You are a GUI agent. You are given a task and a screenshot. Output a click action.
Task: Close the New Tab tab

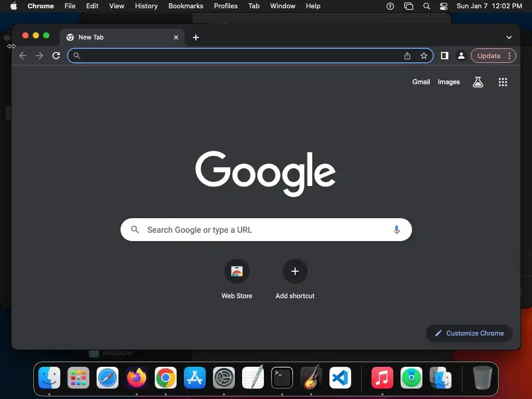tap(176, 37)
